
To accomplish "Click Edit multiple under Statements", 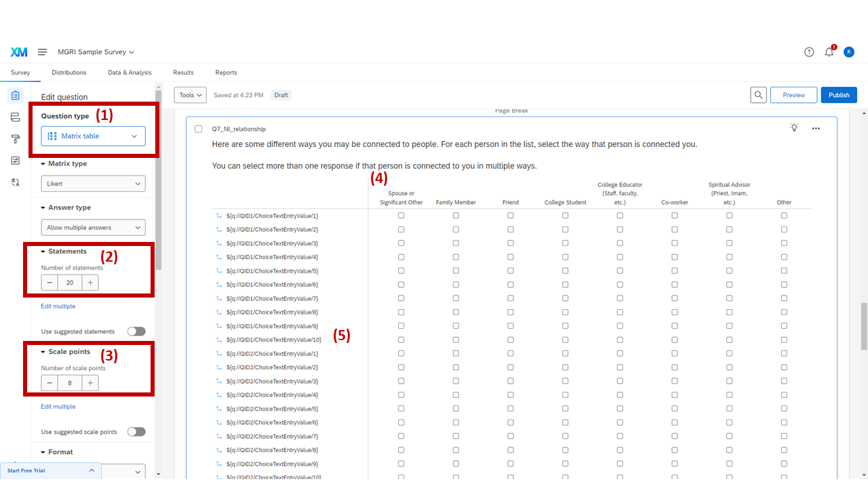I will coord(58,306).
